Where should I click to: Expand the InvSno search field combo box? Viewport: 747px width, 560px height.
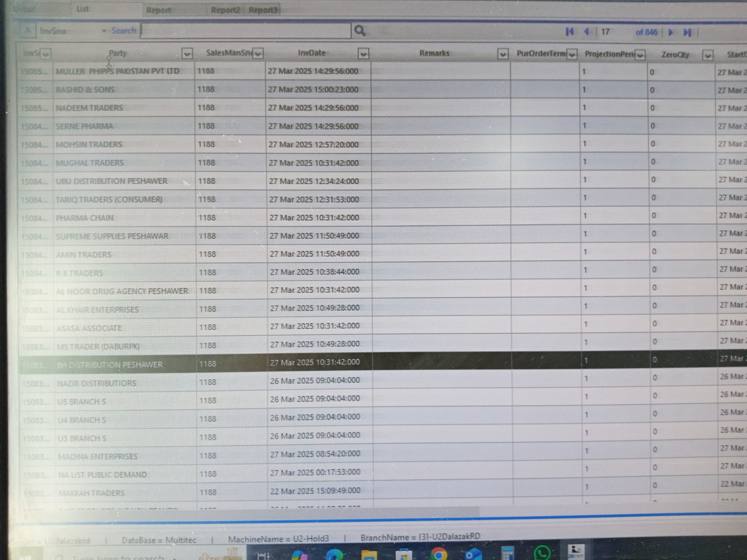pos(104,31)
